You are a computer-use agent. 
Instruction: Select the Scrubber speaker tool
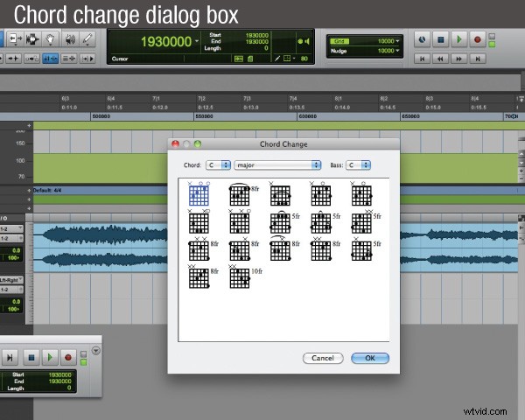69,39
